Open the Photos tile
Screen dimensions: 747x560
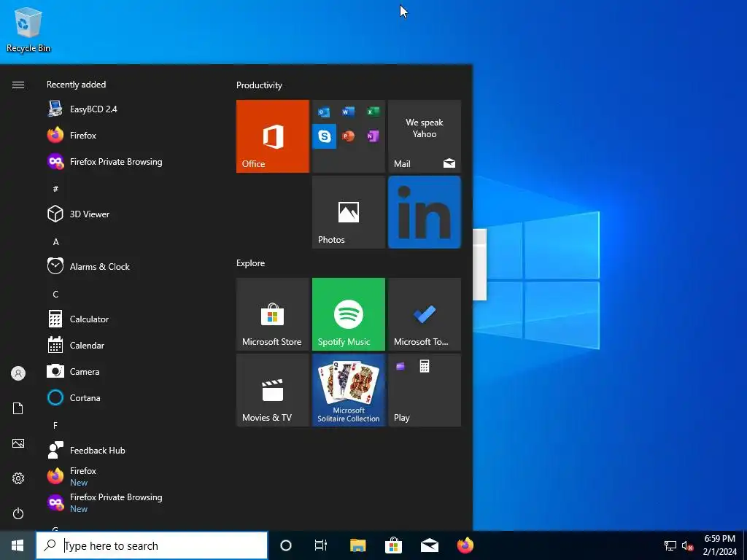point(348,212)
